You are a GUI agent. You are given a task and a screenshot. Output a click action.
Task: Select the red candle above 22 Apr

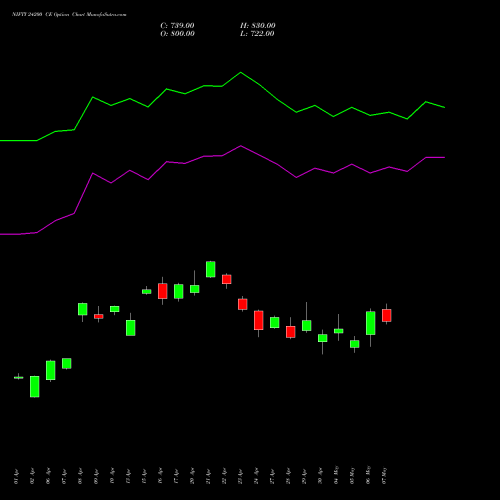[x=227, y=279]
